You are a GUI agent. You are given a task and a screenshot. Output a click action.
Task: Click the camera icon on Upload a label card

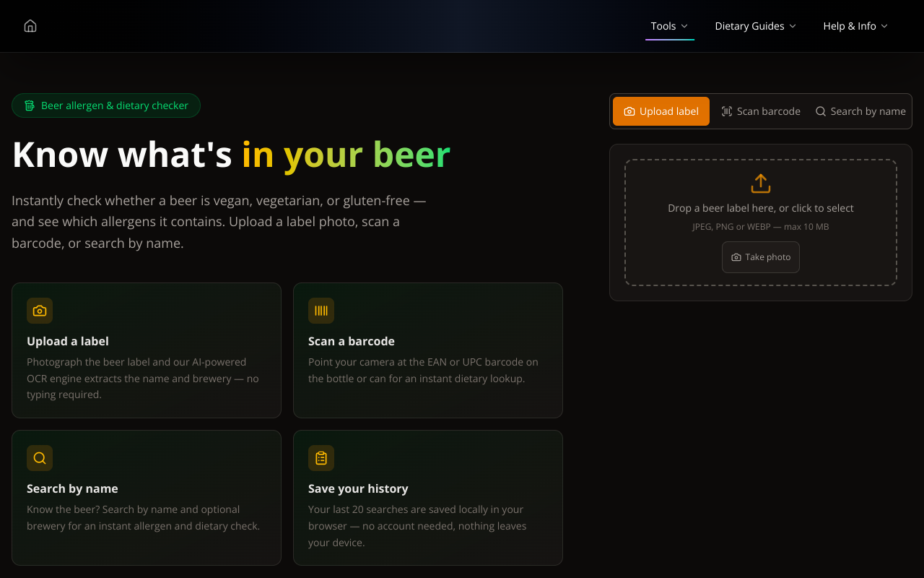pyautogui.click(x=40, y=311)
